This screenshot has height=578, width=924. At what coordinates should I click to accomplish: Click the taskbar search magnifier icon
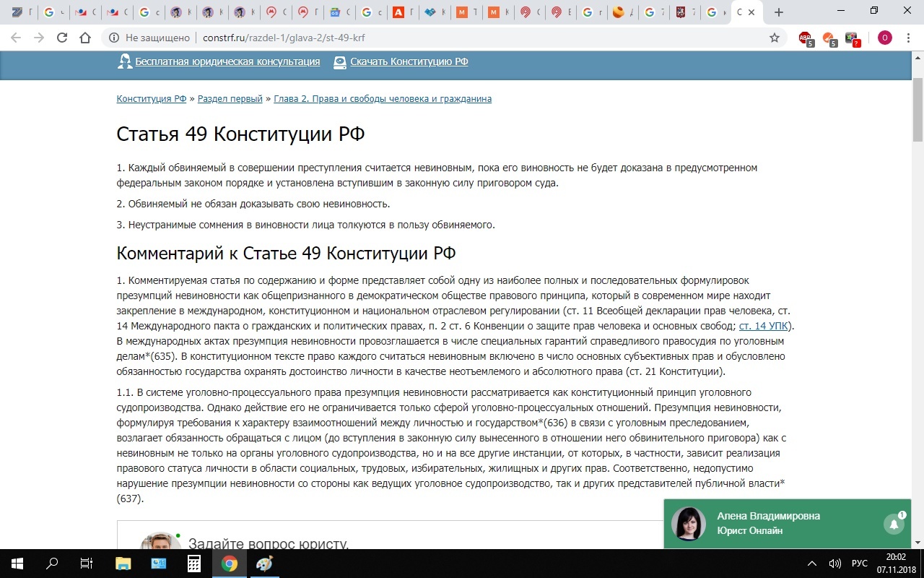pyautogui.click(x=52, y=564)
